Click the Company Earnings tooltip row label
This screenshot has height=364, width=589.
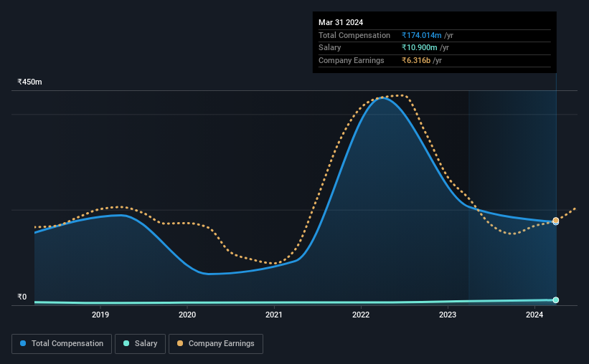tap(352, 60)
